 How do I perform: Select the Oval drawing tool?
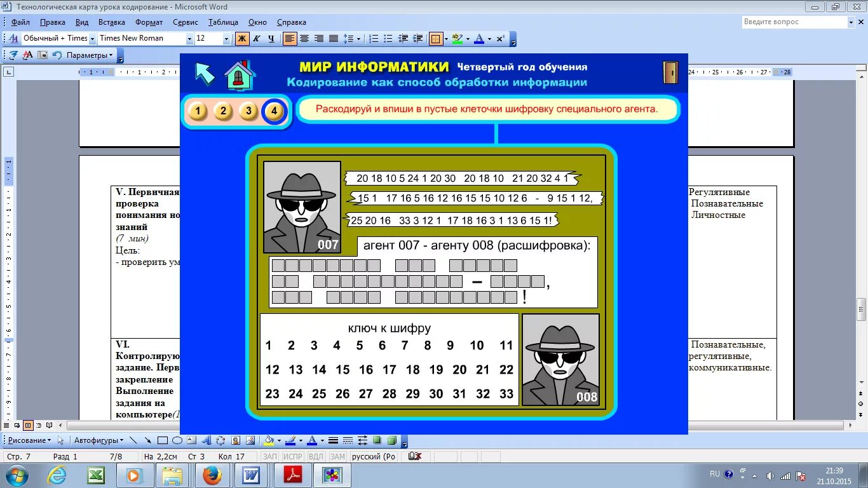(177, 440)
